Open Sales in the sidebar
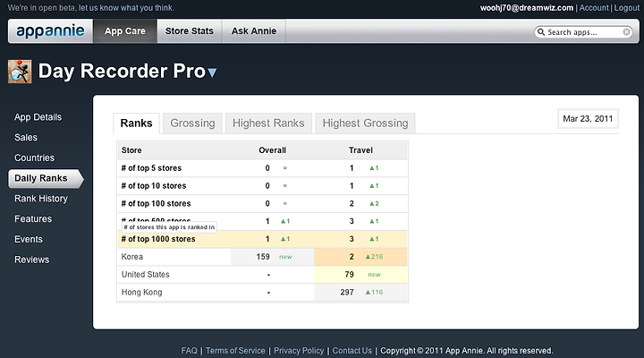 click(26, 137)
